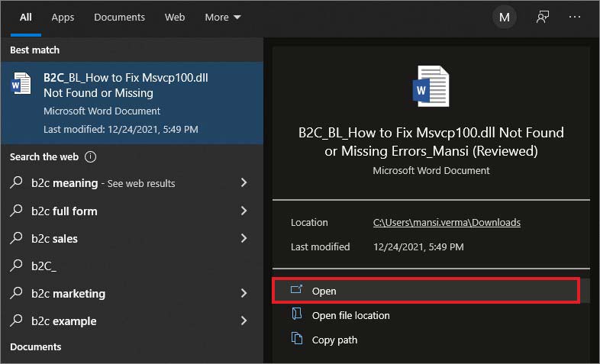
Task: Click the Word icon in best match result
Action: pyautogui.click(x=21, y=83)
